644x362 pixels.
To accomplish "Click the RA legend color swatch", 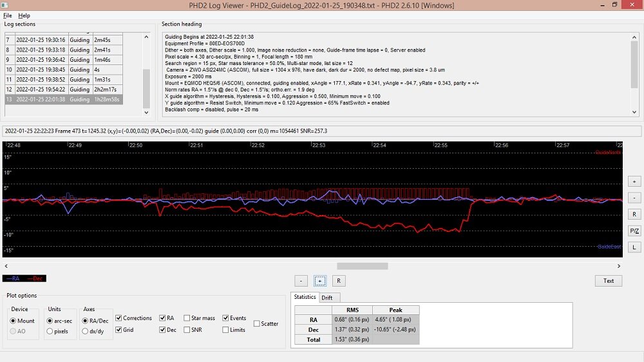I will (13, 278).
